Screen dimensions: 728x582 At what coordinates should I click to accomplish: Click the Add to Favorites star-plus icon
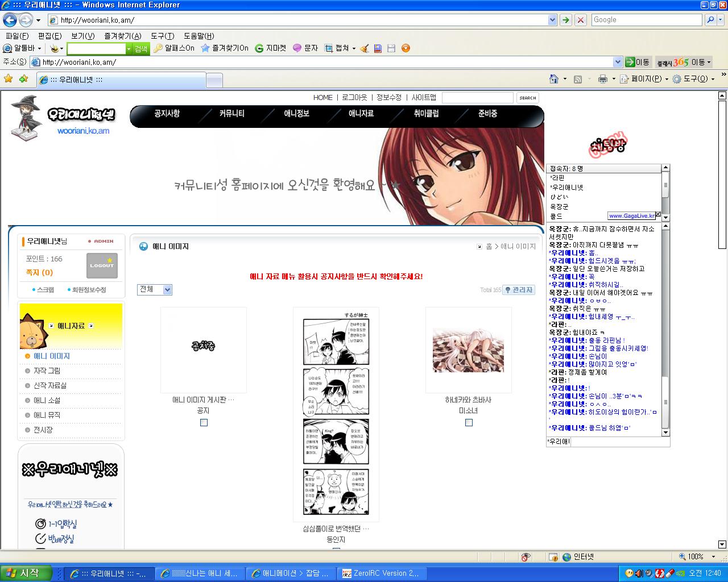pyautogui.click(x=23, y=79)
